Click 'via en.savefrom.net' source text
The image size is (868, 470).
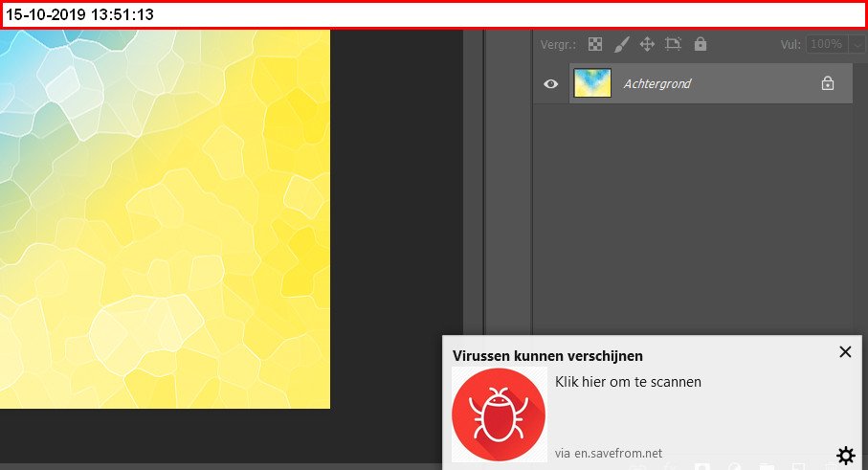609,454
